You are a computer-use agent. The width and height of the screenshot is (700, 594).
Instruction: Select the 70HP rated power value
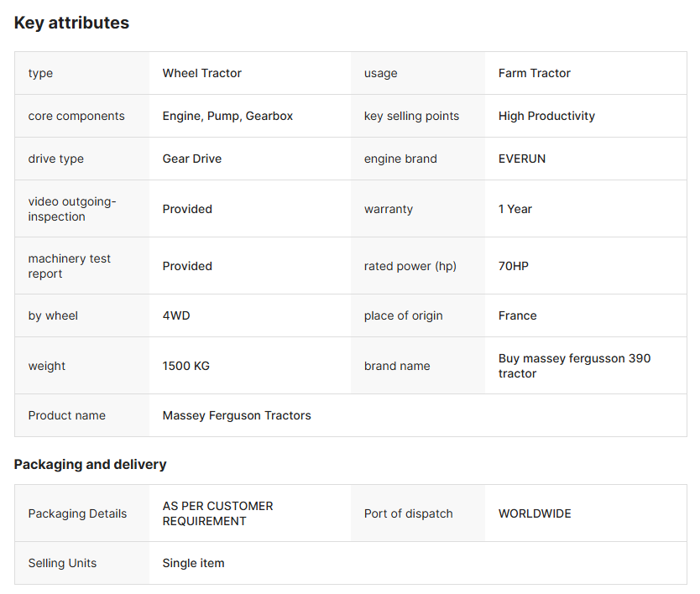click(x=514, y=266)
